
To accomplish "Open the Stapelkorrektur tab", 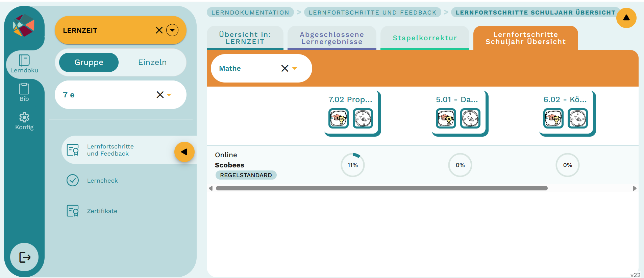I will point(425,38).
